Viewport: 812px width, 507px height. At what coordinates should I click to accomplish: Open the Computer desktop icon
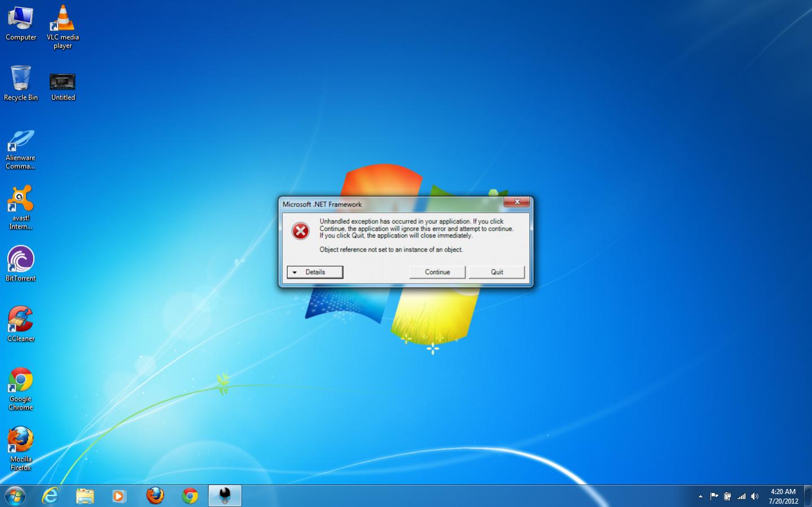[x=21, y=23]
